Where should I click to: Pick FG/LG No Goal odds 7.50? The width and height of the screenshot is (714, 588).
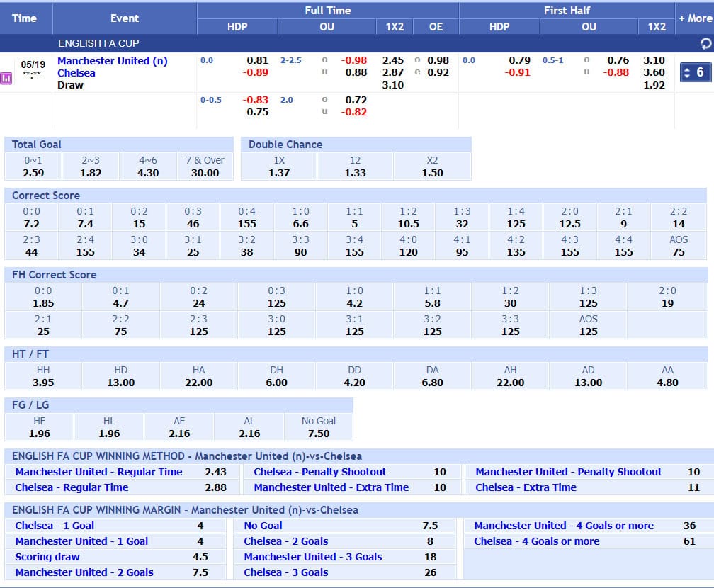318,433
